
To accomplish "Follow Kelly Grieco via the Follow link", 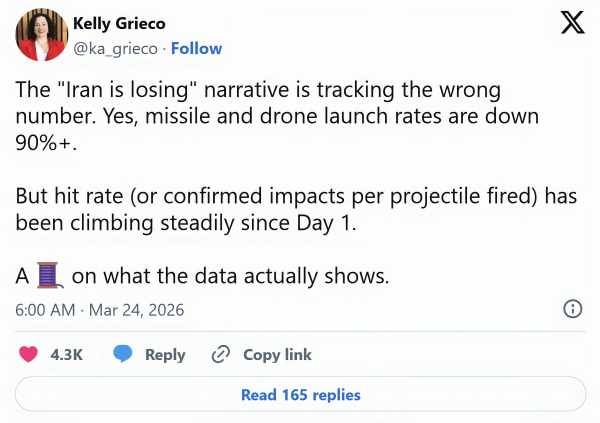I will [x=197, y=48].
